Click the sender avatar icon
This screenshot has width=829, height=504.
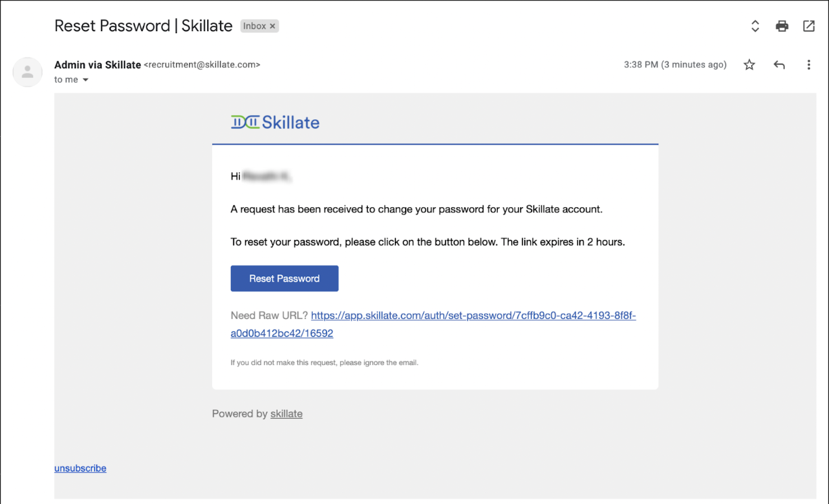(x=28, y=72)
